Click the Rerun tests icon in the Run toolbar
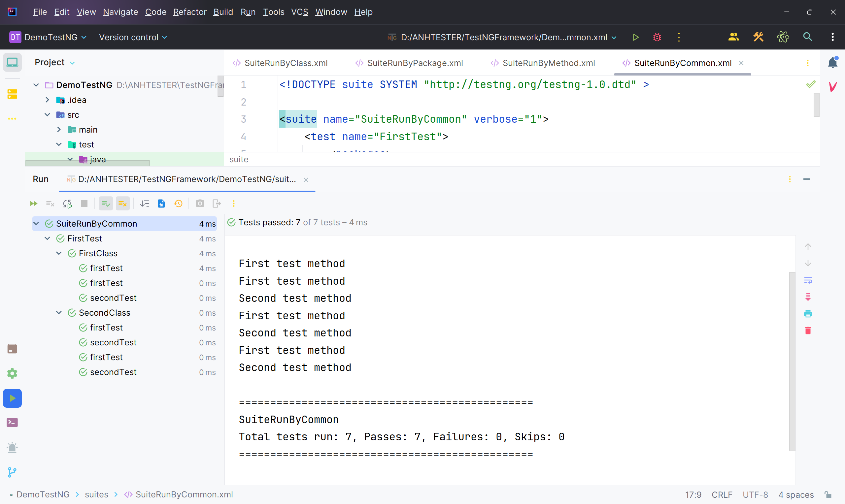This screenshot has width=845, height=504. pyautogui.click(x=34, y=204)
